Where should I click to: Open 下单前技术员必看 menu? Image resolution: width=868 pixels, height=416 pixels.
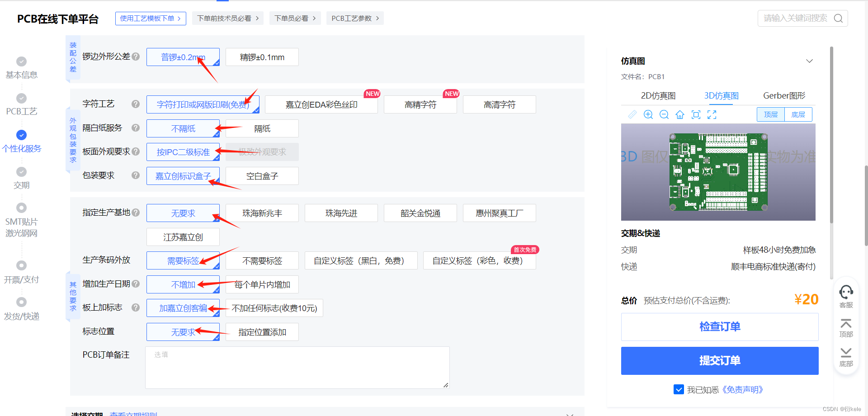(x=228, y=18)
